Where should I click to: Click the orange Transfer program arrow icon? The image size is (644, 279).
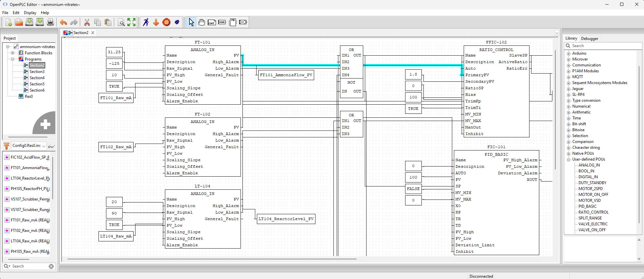156,22
